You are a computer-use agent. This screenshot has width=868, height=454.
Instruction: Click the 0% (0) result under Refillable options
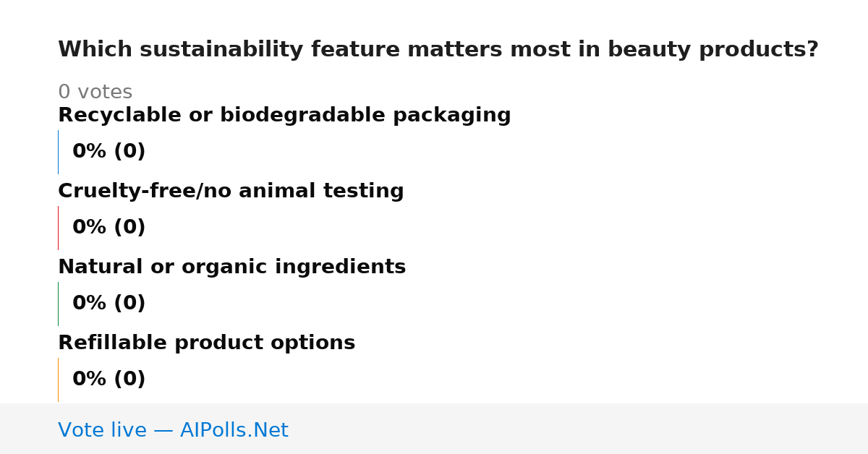109,380
